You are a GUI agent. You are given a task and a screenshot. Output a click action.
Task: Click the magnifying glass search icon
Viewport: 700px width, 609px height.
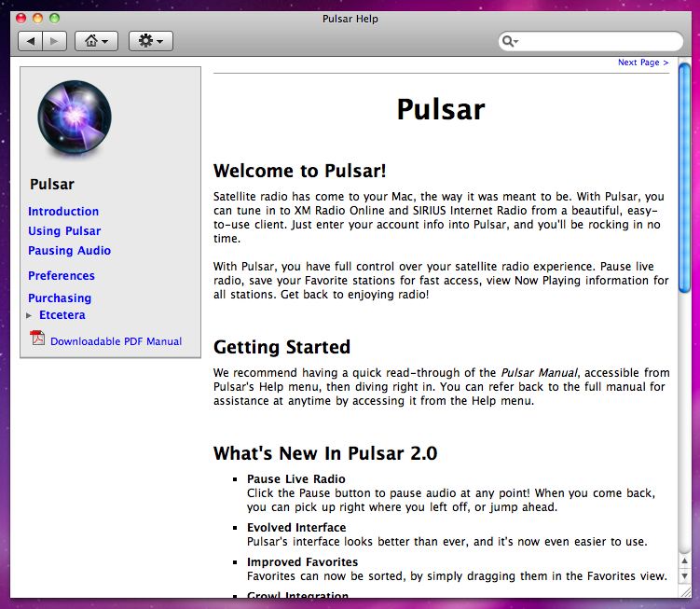point(509,41)
